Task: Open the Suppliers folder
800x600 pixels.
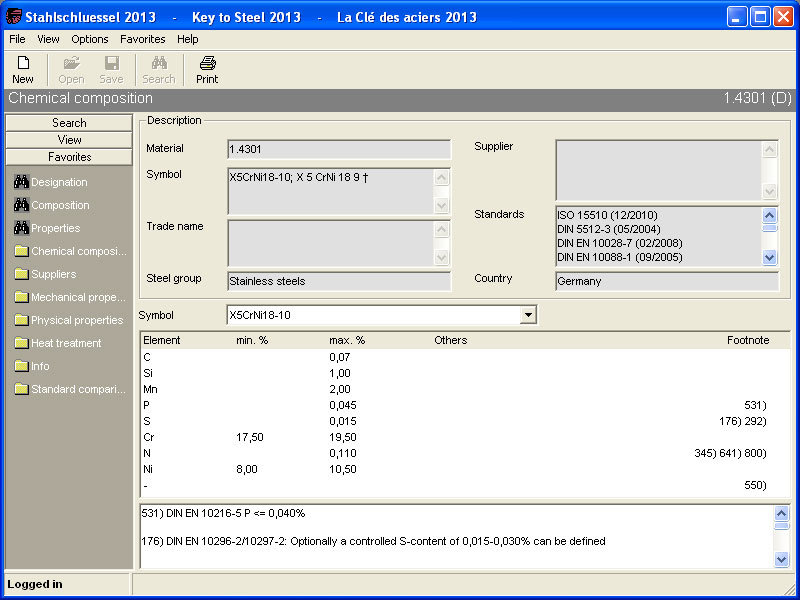Action: point(45,274)
